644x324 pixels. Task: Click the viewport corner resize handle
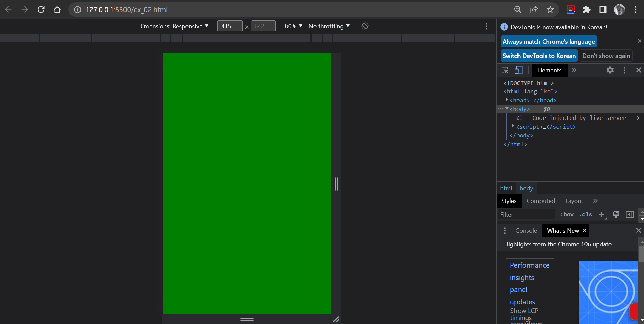pos(336,319)
